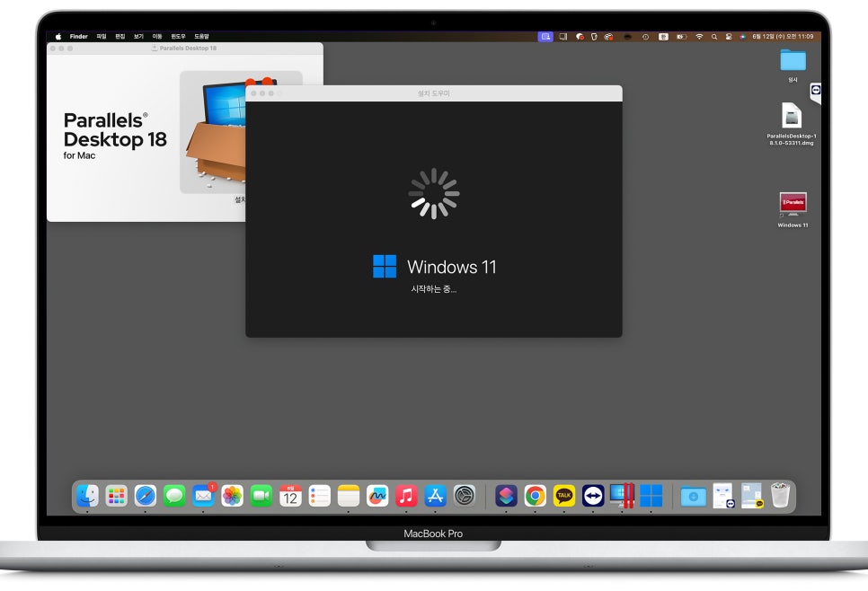Open Spotlight search in the menu bar

[714, 37]
